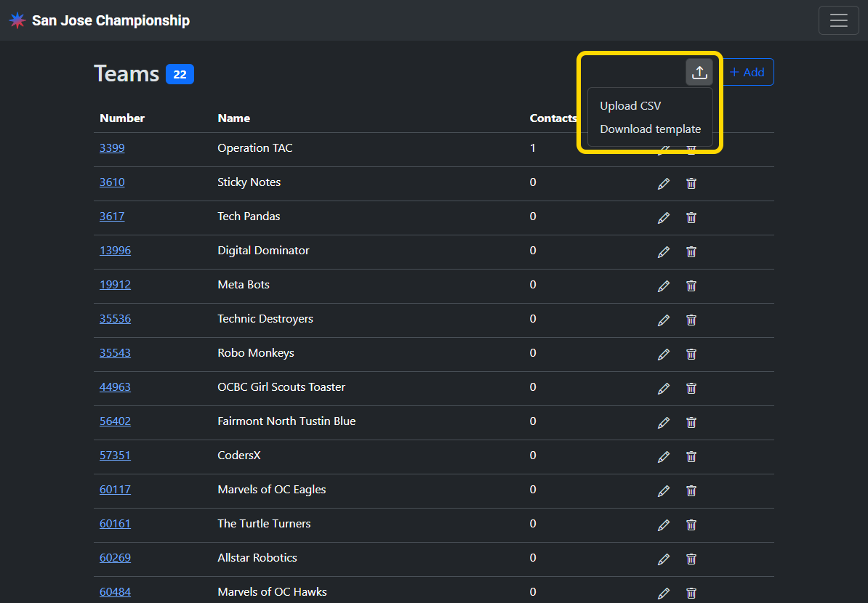The image size is (868, 603).
Task: Click the upload icon button
Action: [x=699, y=72]
